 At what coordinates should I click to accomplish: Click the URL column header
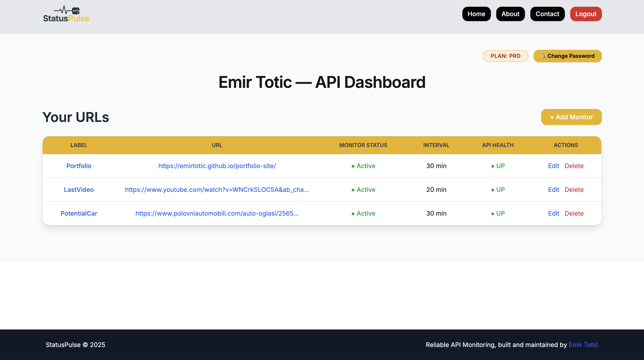pyautogui.click(x=217, y=145)
